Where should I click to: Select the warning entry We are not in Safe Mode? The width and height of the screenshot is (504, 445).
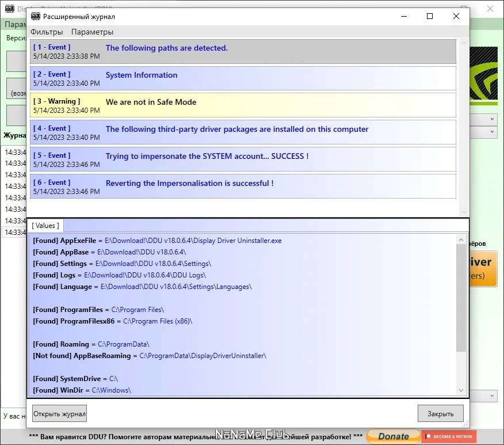243,105
